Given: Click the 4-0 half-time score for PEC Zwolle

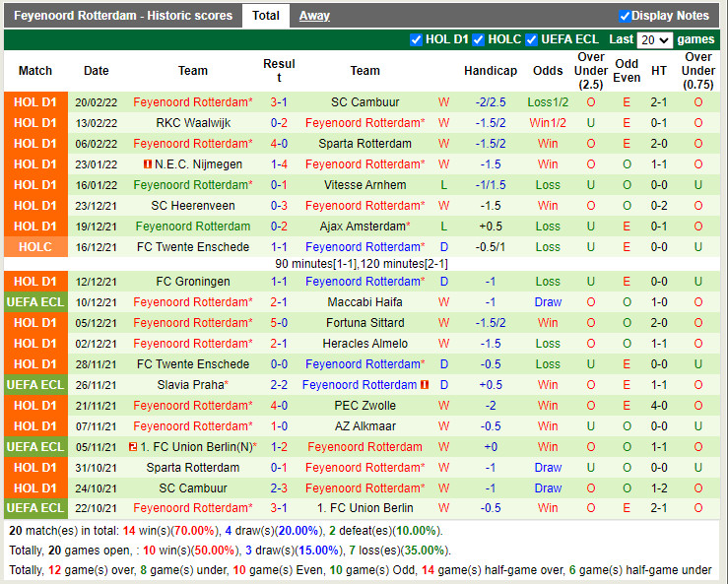Looking at the screenshot, I should [x=659, y=406].
